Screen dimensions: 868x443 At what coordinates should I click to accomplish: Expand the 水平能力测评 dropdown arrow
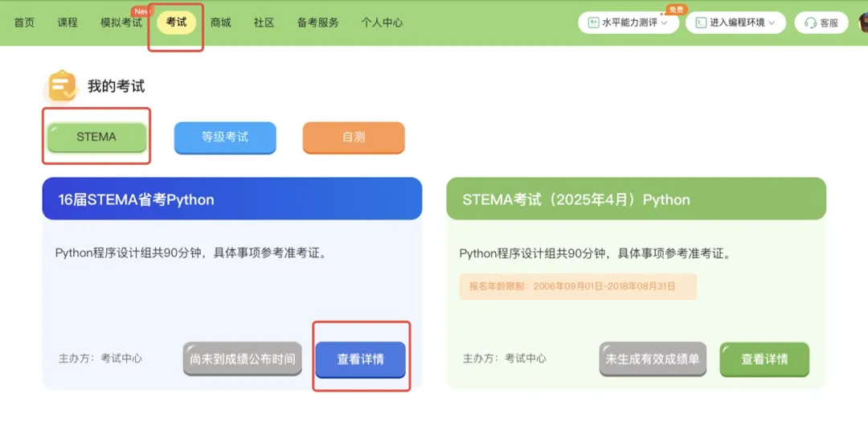[665, 23]
